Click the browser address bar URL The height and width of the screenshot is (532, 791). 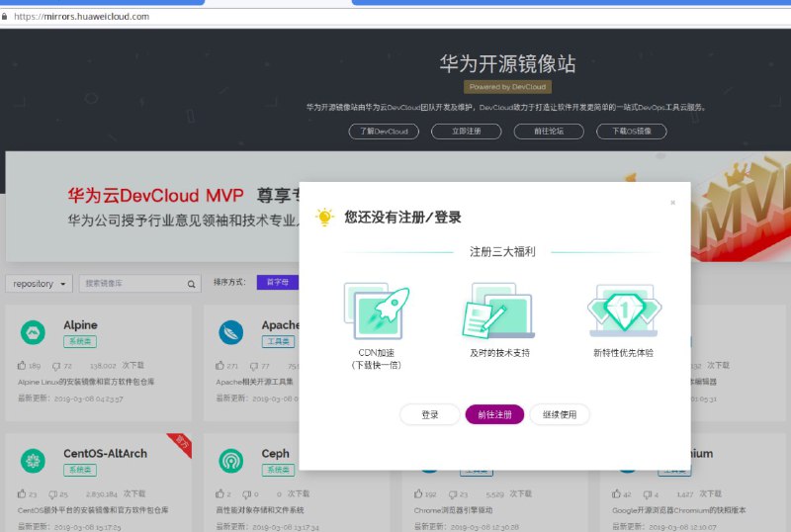pyautogui.click(x=81, y=16)
